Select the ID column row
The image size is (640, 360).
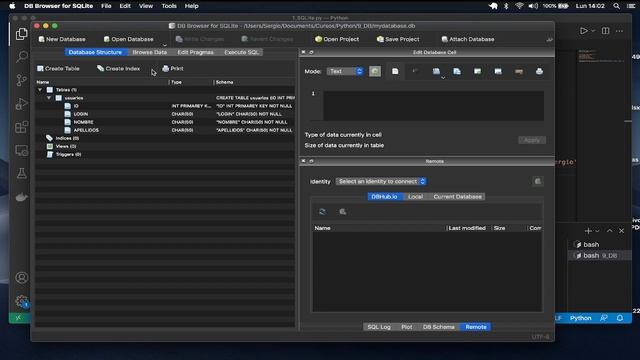pos(165,106)
